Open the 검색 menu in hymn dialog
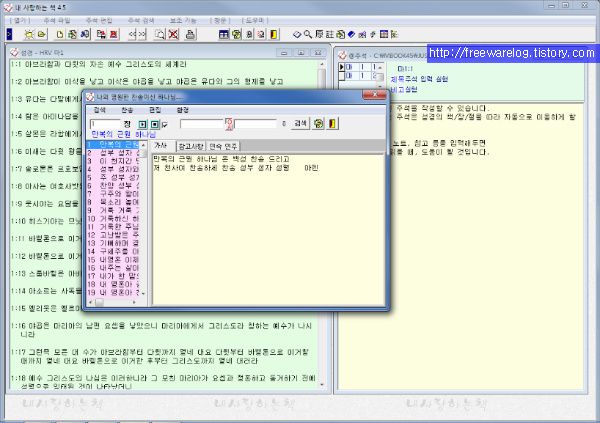This screenshot has width=600, height=423. pyautogui.click(x=100, y=110)
